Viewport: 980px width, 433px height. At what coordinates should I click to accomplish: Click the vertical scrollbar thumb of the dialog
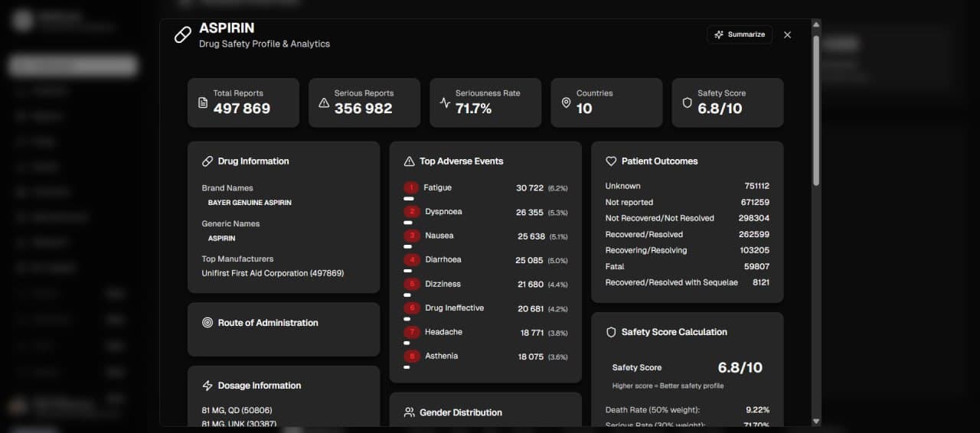pos(815,109)
